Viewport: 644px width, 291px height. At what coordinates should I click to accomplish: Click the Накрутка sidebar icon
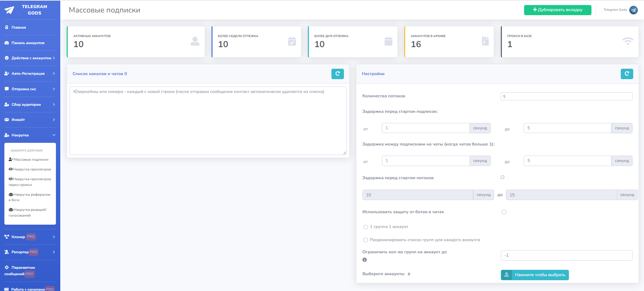click(7, 135)
